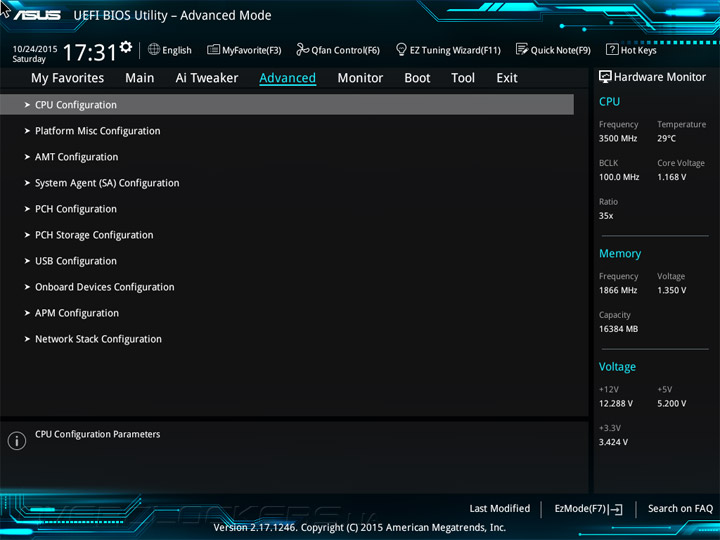Click the 12.288 V reading
Image resolution: width=720 pixels, height=540 pixels.
point(616,404)
